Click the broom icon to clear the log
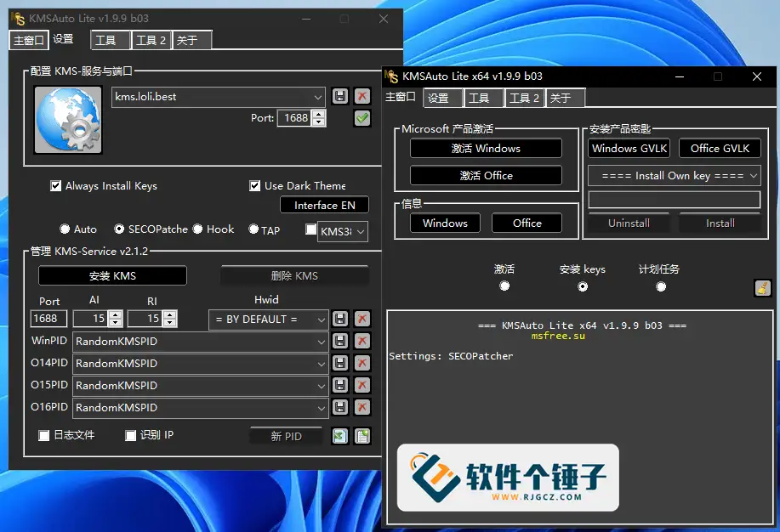This screenshot has width=780, height=532. 761,288
